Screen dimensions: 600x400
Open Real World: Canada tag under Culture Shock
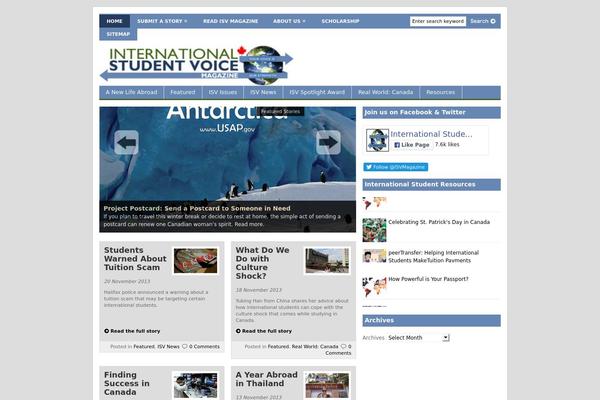(x=315, y=346)
